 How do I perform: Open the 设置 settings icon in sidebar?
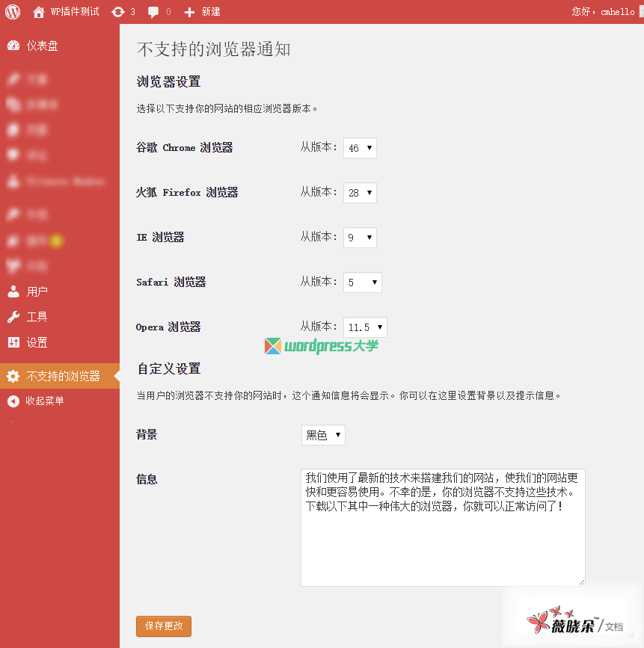click(x=14, y=341)
